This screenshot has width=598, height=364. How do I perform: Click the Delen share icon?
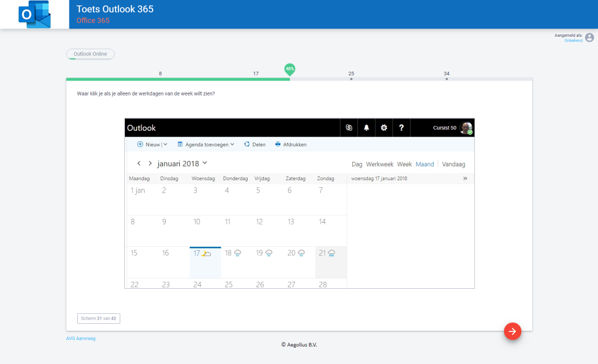(x=247, y=144)
